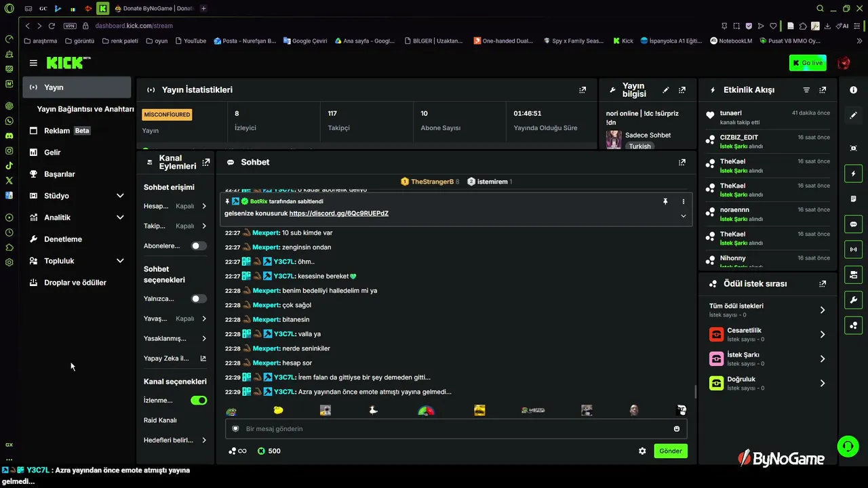The image size is (868, 488).
Task: Open the profile avatar at the top right
Action: point(844,63)
